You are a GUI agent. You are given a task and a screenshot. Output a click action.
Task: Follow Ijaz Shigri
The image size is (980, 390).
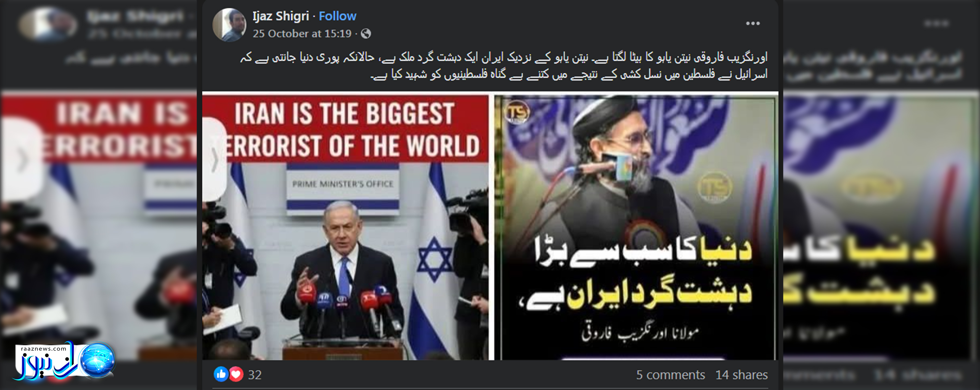pos(337,16)
